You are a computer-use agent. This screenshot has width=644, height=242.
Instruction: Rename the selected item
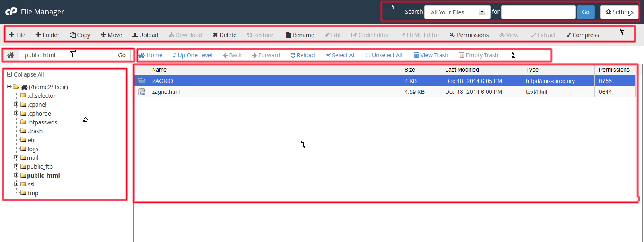click(x=300, y=35)
